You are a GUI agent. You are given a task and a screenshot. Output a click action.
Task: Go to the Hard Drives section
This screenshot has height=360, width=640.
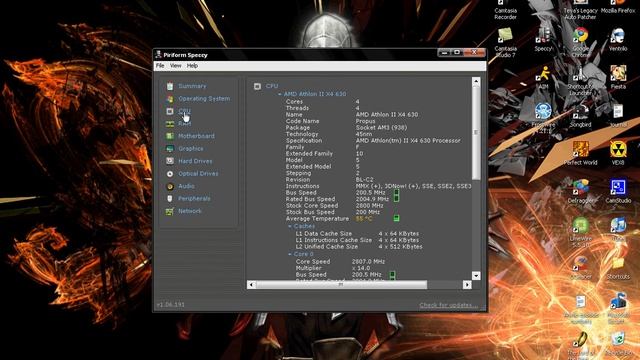195,161
